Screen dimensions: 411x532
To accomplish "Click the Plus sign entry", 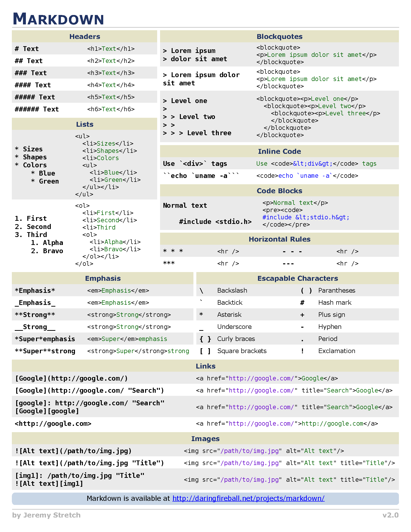I will (332, 315).
